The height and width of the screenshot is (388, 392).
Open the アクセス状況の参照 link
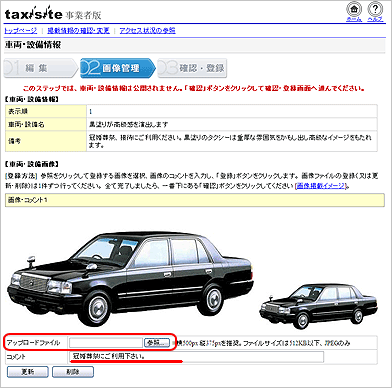pos(147,31)
